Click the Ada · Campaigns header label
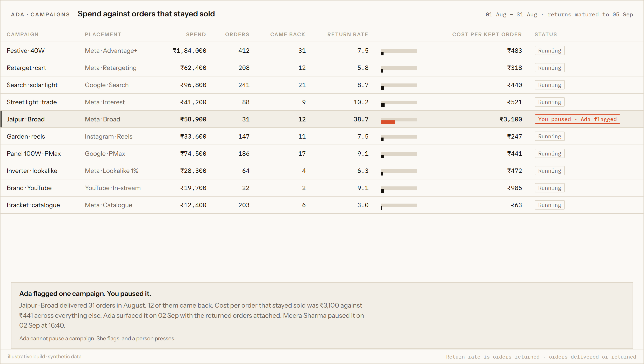Image resolution: width=644 pixels, height=364 pixels. (41, 15)
